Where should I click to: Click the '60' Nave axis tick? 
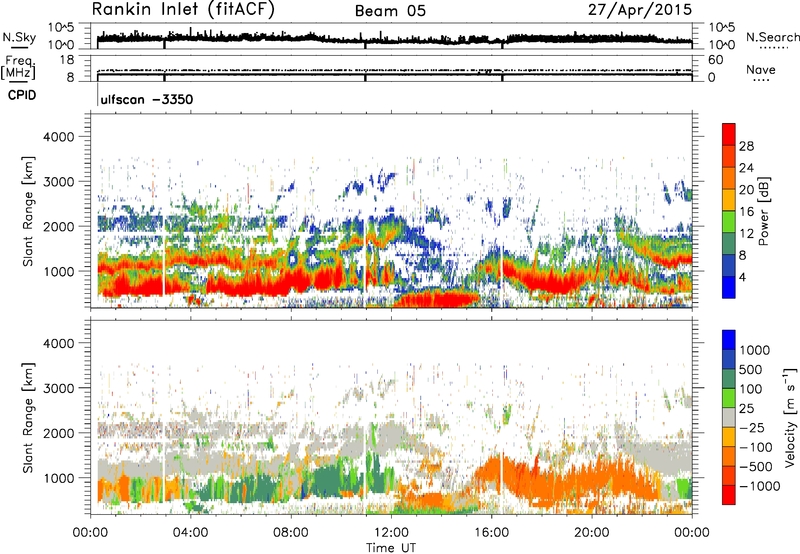point(716,60)
